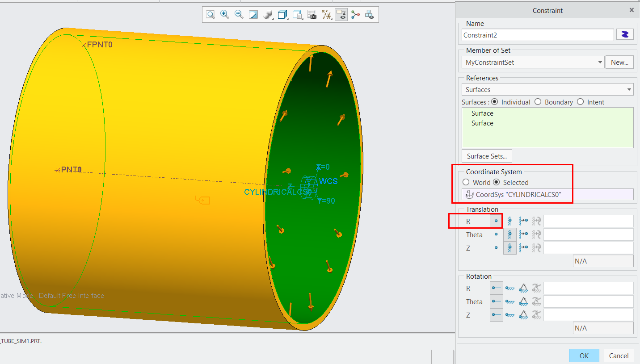Viewport: 640px width, 364px height.
Task: Open the datum display filters icon
Action: tap(326, 14)
